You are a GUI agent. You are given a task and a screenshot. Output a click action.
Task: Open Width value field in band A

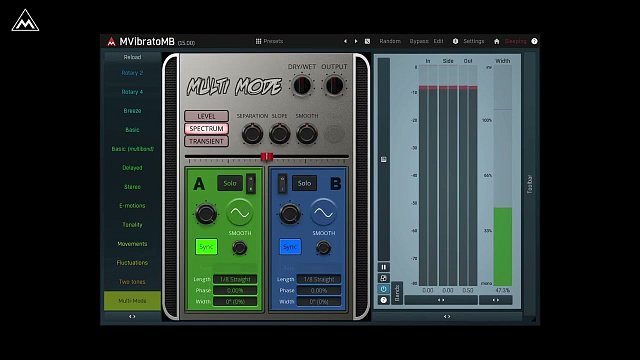click(x=235, y=301)
